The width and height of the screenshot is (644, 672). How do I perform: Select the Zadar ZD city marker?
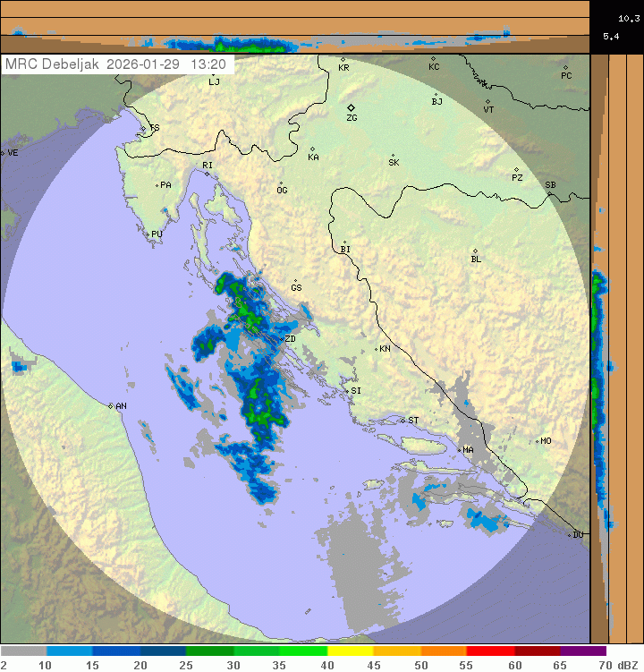click(281, 339)
